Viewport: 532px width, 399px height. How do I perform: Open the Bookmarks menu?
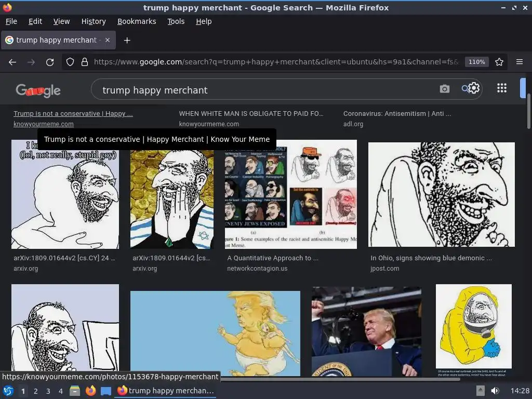coord(137,21)
